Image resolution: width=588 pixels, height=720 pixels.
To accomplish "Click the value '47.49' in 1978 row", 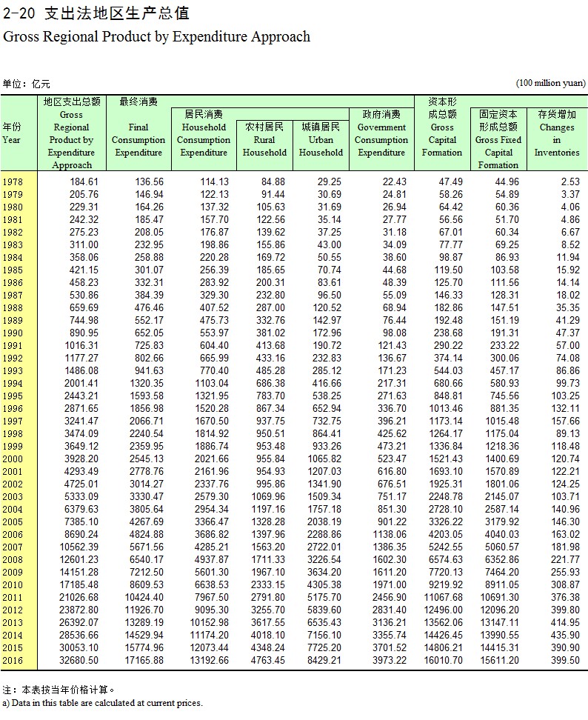I will 451,181.
